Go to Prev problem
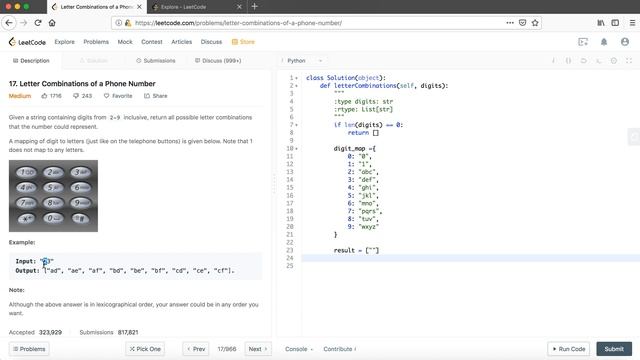Screen dimensions: 640x360 coord(196,349)
